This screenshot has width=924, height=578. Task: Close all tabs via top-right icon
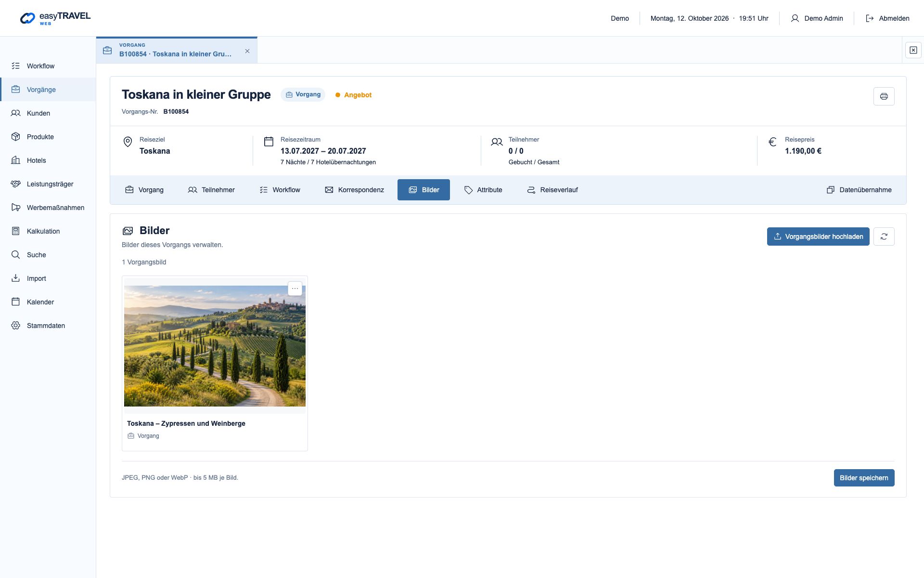(x=913, y=50)
